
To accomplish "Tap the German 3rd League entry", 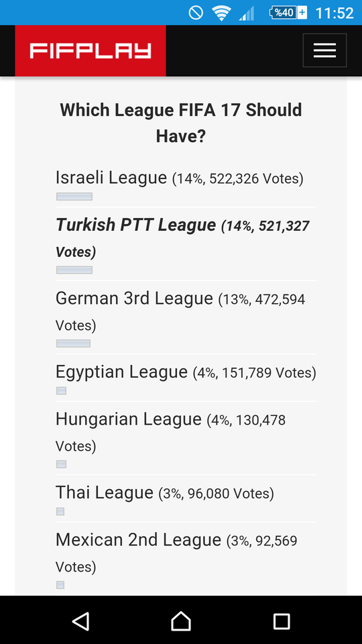I will pos(180,312).
